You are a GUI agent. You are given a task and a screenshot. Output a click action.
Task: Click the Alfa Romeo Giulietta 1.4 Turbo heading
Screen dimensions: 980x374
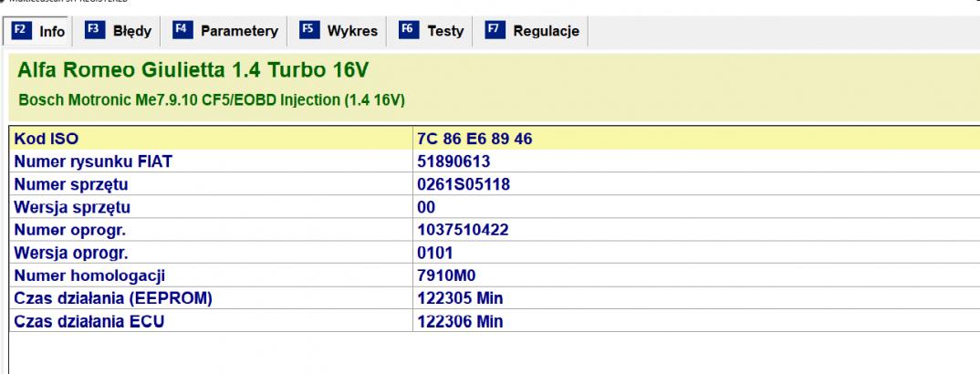coord(192,70)
